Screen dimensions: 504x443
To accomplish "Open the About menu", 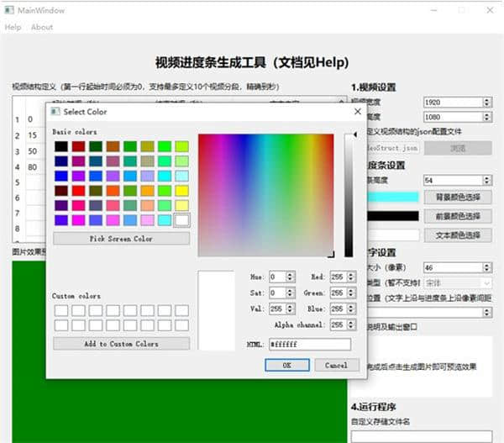I will pyautogui.click(x=42, y=27).
